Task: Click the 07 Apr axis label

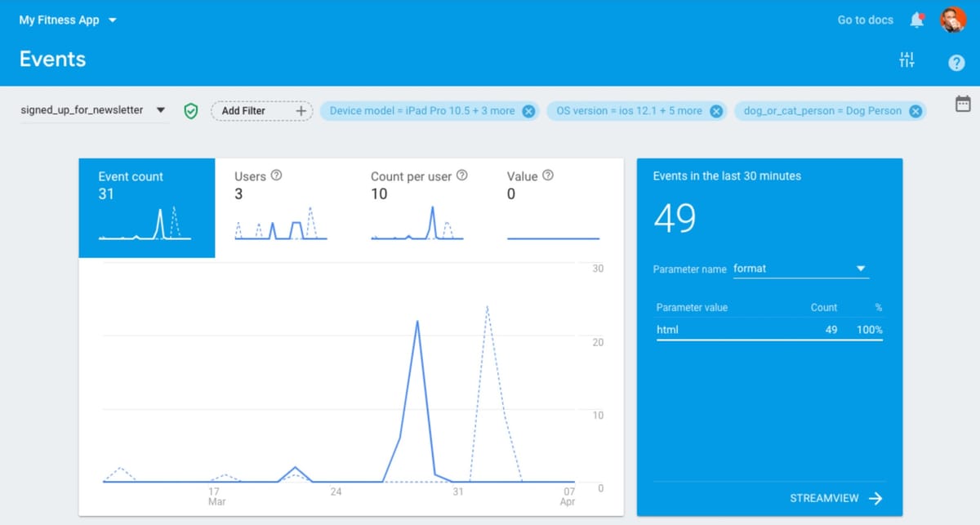Action: 568,496
